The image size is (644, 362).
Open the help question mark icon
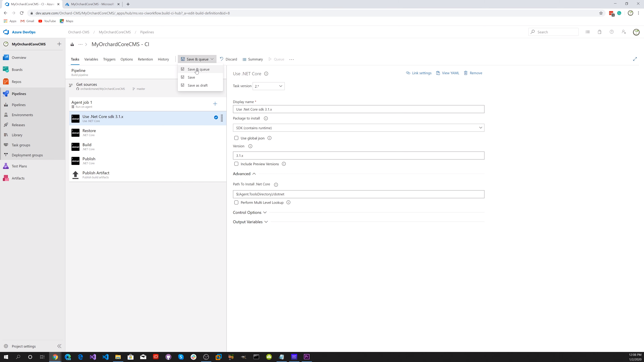pyautogui.click(x=611, y=32)
